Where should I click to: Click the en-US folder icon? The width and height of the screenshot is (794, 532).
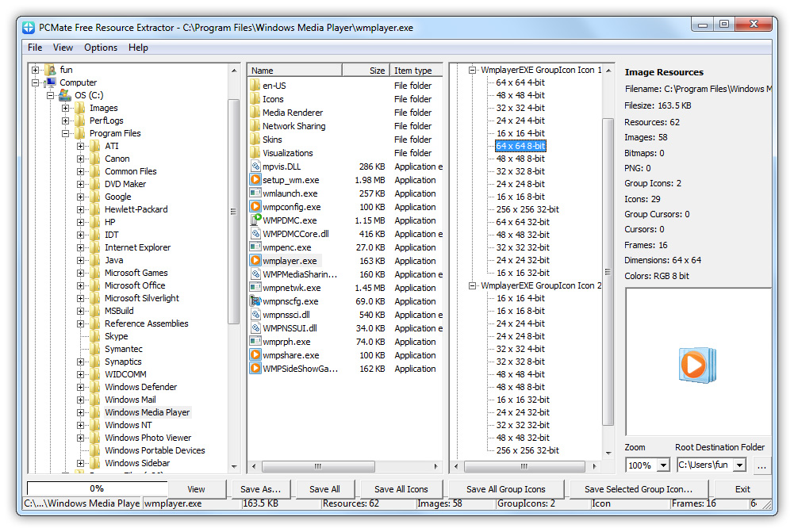click(x=255, y=85)
